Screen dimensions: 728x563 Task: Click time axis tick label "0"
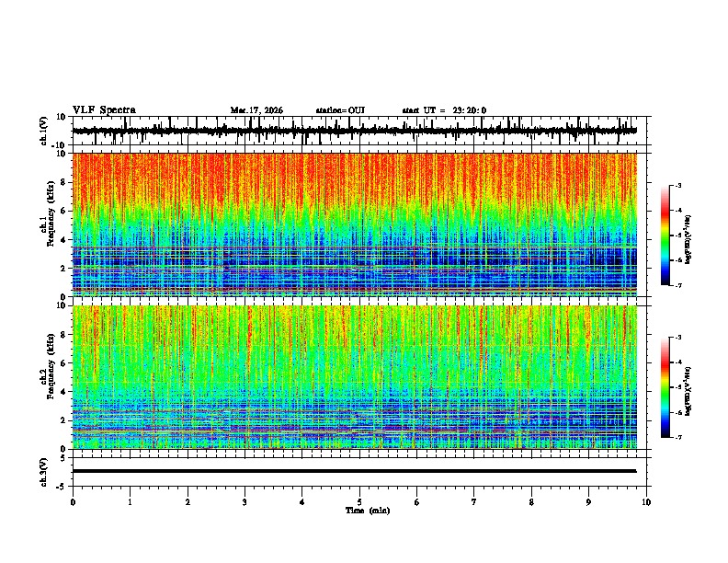click(x=73, y=502)
